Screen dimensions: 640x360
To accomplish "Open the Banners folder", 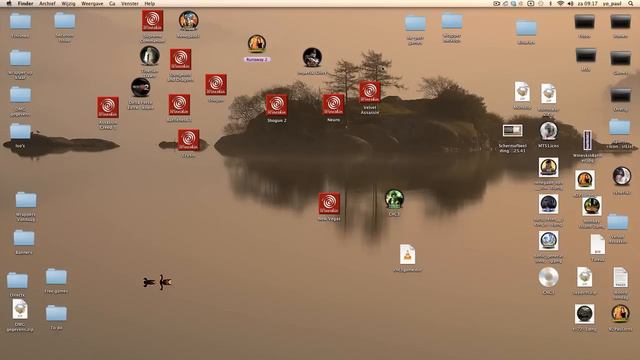I will coord(24,238).
